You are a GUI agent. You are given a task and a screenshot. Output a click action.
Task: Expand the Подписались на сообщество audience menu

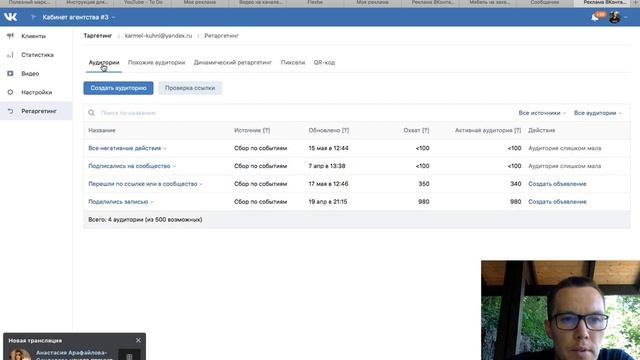coord(174,167)
